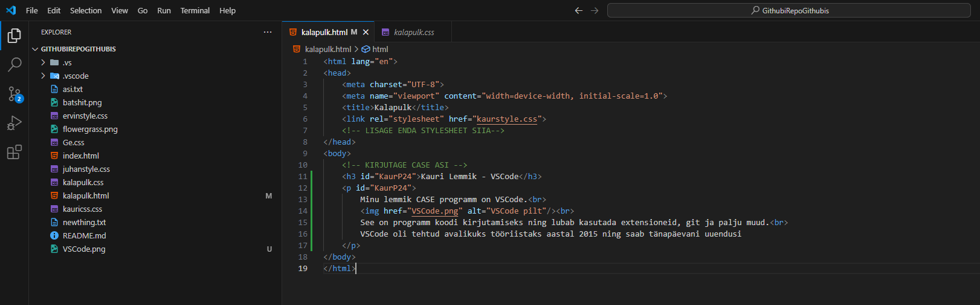Viewport: 980px width, 305px height.
Task: Open the Terminal menu
Action: click(x=195, y=10)
